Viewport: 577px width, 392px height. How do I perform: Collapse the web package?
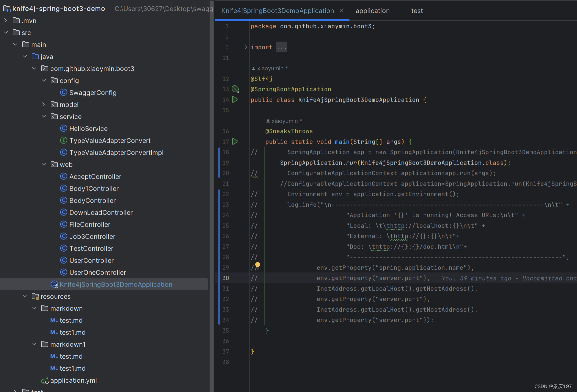pos(43,164)
